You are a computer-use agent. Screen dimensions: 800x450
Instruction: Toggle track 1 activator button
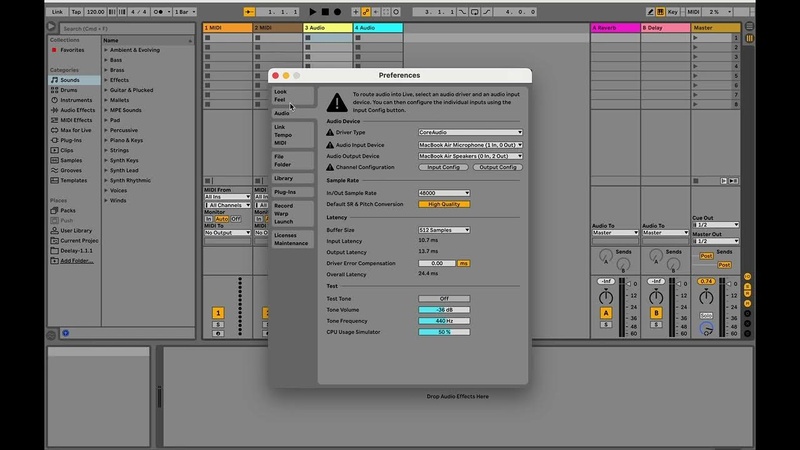(218, 313)
